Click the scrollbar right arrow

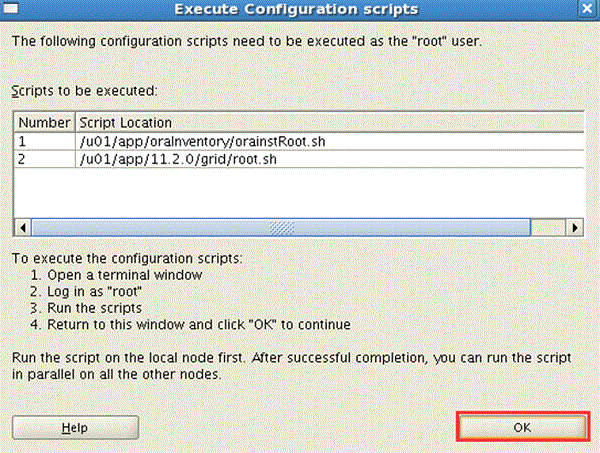574,228
